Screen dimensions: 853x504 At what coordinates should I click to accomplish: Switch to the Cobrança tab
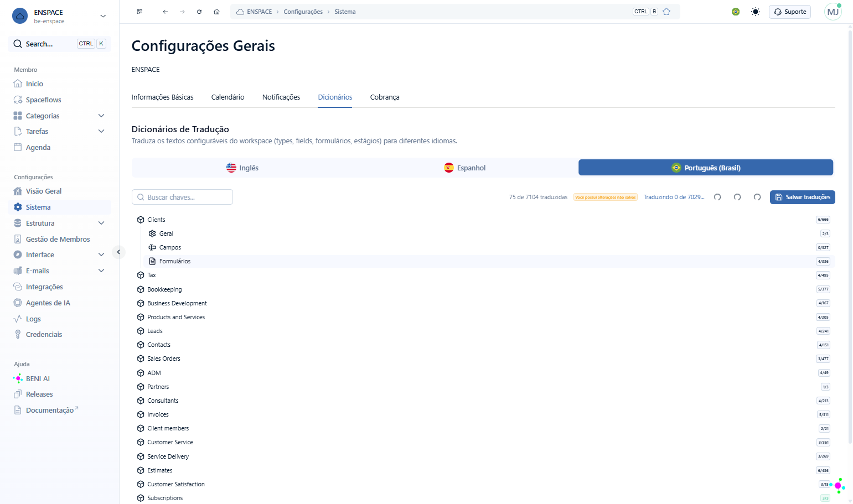385,97
